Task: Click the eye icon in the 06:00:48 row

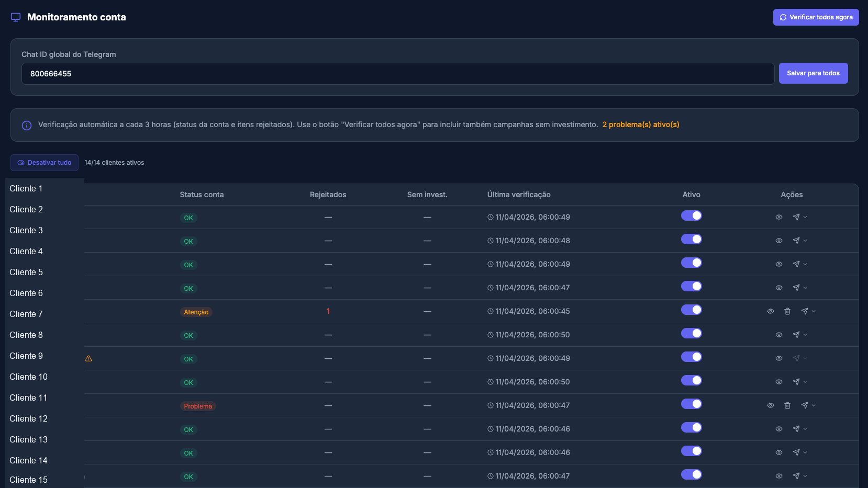Action: [x=779, y=241]
